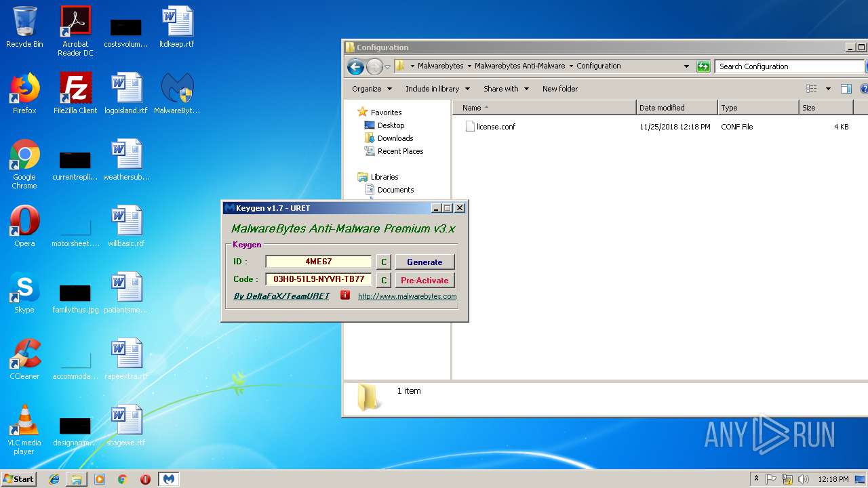Sort by Date modified column
The image size is (868, 488).
tap(677, 108)
